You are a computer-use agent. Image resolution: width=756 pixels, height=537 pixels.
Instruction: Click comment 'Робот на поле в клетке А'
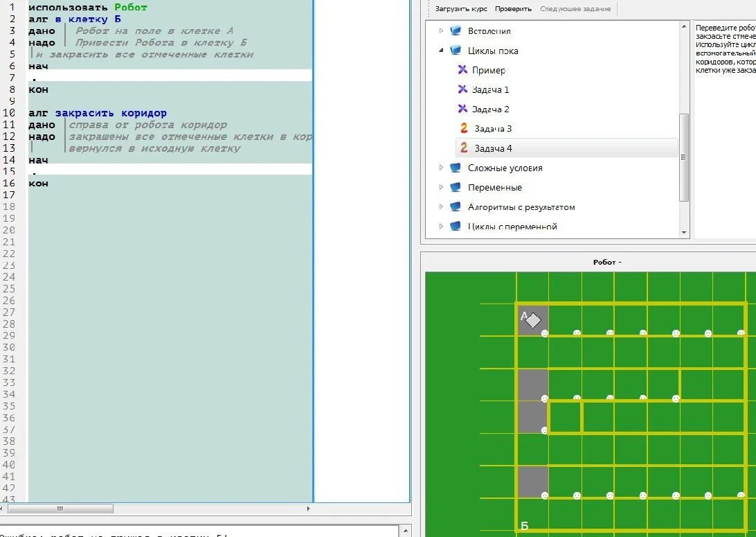coord(154,31)
